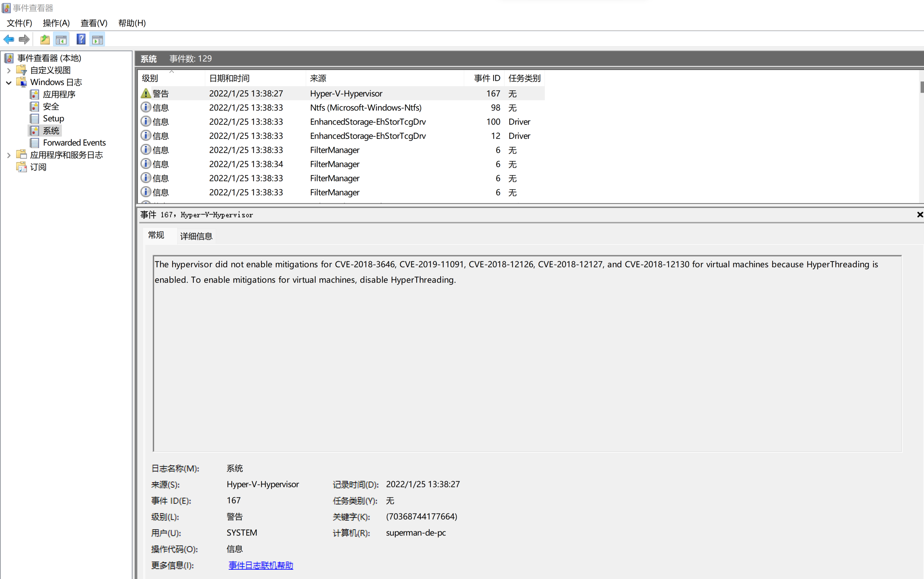Toggle the show/hide console tree icon
924x579 pixels.
(x=61, y=39)
